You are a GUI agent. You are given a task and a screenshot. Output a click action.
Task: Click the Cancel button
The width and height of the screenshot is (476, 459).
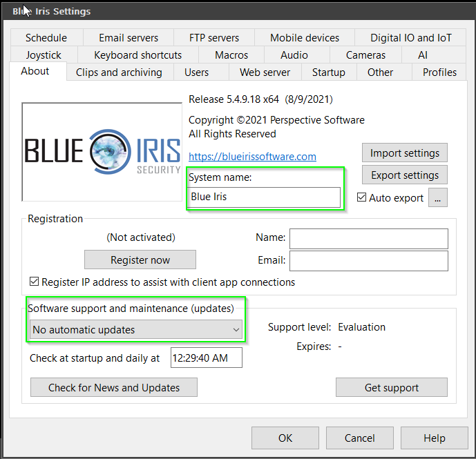point(360,438)
